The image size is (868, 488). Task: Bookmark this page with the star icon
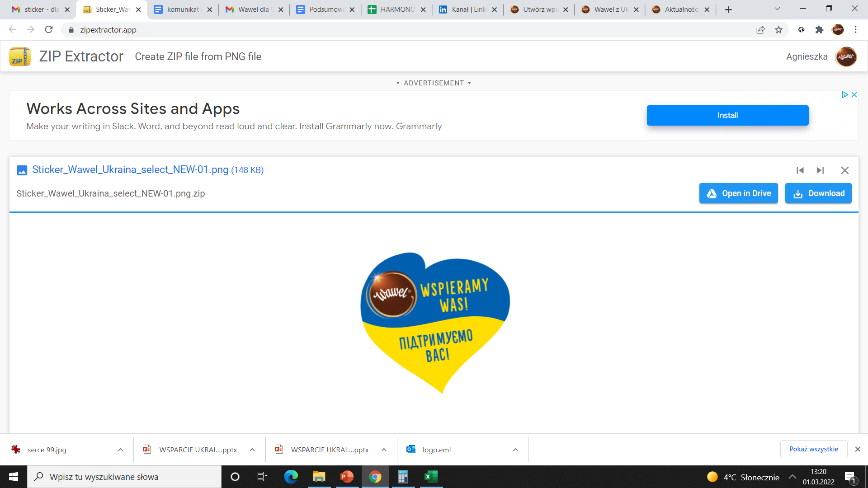[778, 30]
